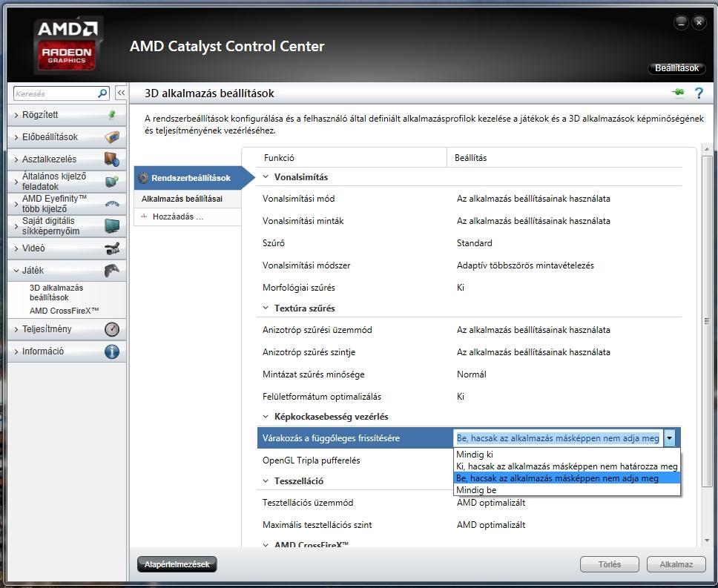Screen dimensions: 718x588
Task: Click into the Keresés search field
Action: point(56,93)
